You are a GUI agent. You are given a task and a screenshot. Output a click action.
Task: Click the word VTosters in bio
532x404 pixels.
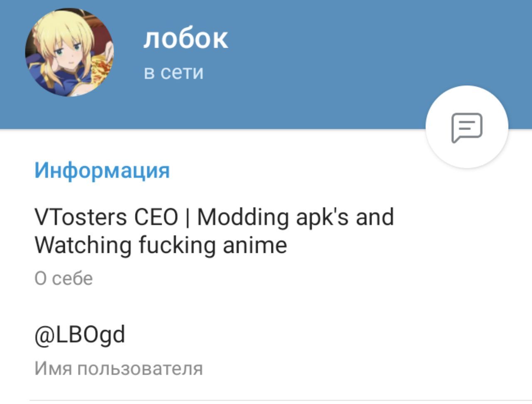(81, 217)
